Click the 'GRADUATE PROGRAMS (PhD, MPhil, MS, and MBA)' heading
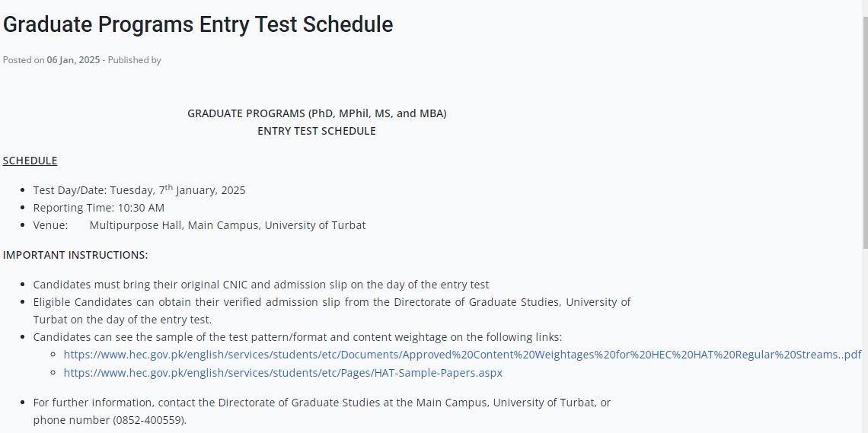This screenshot has width=868, height=433. 317,113
